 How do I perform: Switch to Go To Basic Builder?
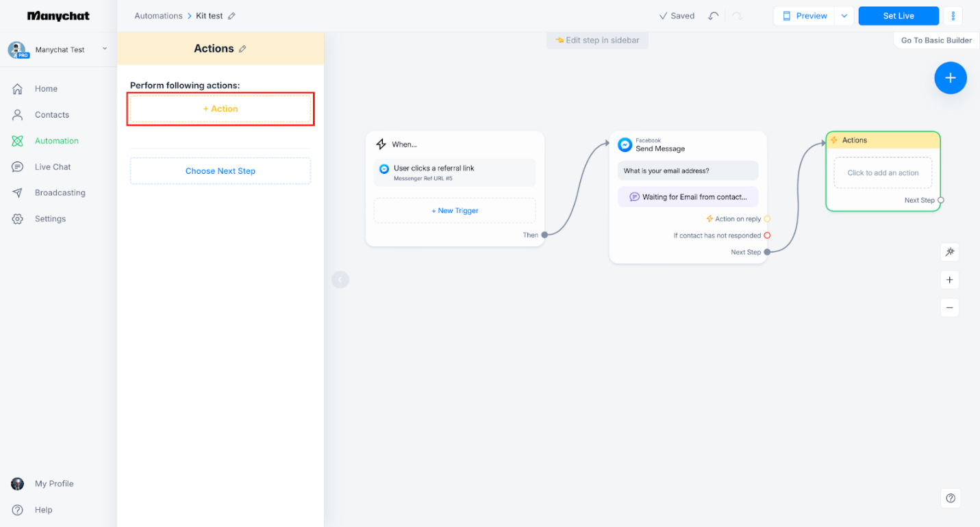point(935,40)
